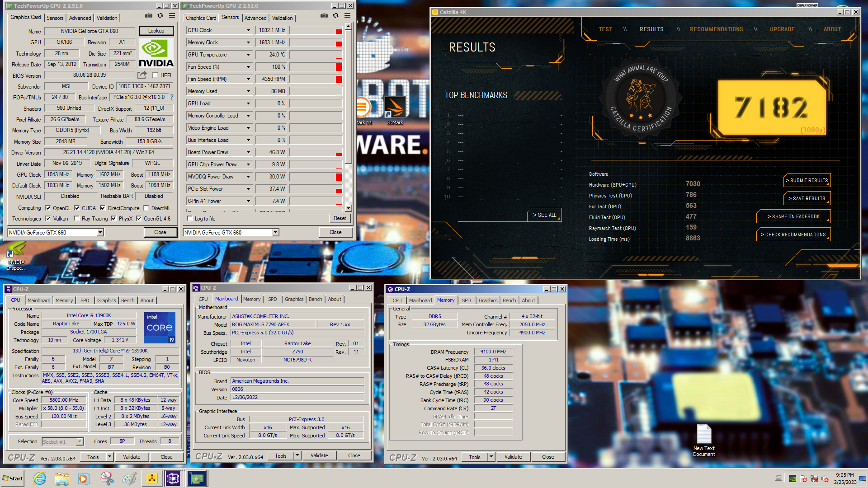Click the Reset button in GPU-Z Sensors
The width and height of the screenshot is (868, 488).
[340, 218]
